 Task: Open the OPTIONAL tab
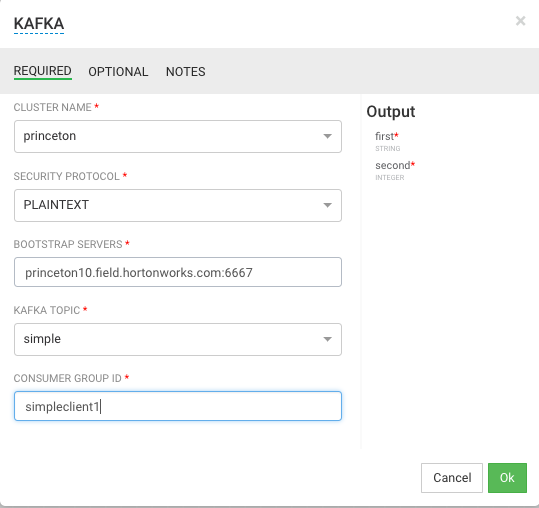(x=118, y=72)
